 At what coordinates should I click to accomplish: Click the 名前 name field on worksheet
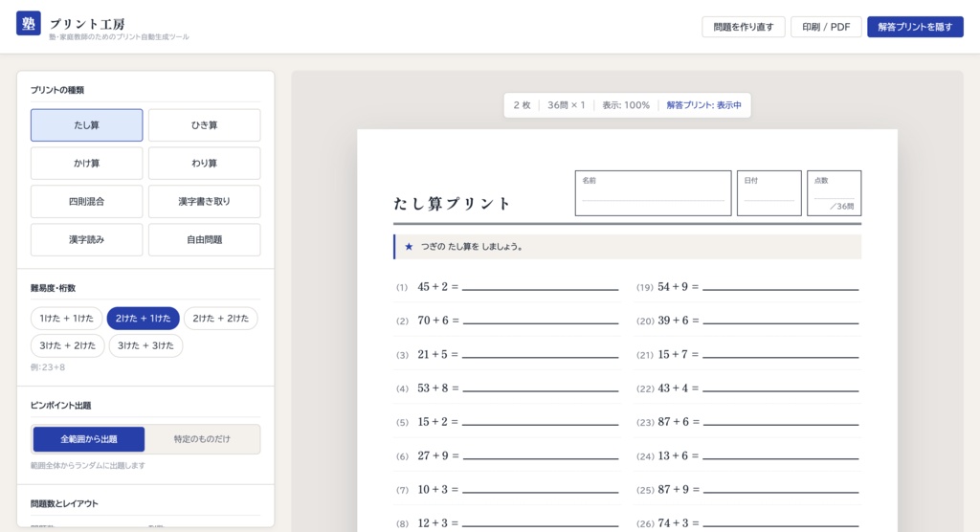pos(653,193)
